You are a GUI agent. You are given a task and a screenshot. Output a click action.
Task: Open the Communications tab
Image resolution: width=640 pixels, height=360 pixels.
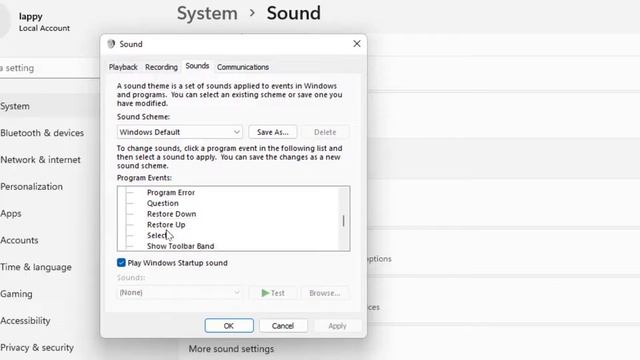tap(243, 67)
